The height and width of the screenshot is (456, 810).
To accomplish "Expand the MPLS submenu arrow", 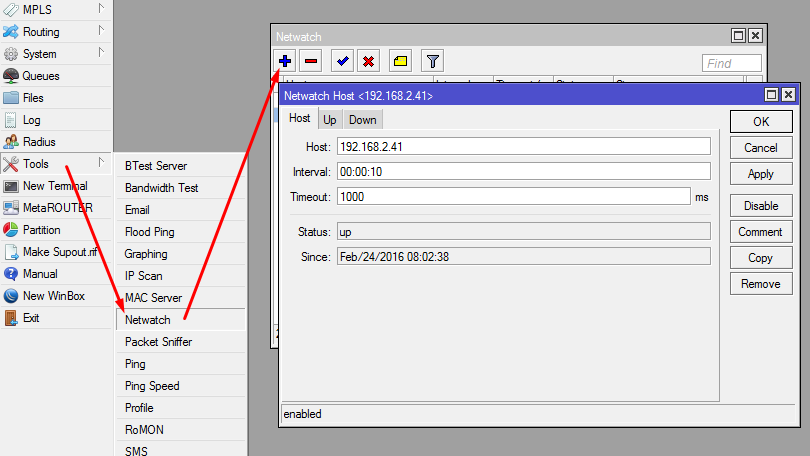I will [x=101, y=9].
